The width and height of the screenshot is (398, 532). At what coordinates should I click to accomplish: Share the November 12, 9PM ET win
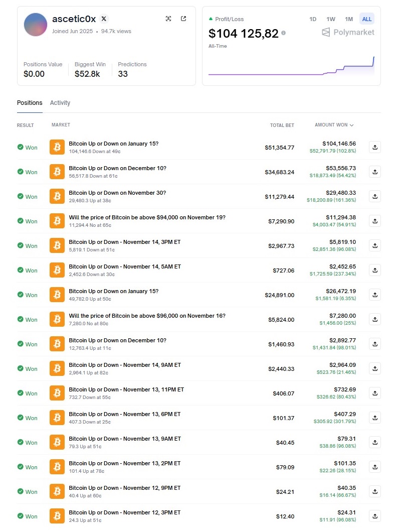pyautogui.click(x=375, y=492)
